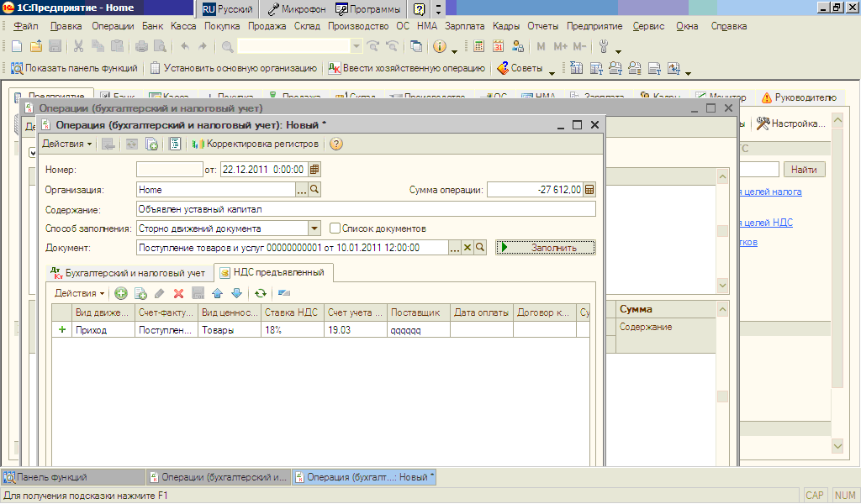
Task: Click the open file folder icon
Action: click(x=36, y=46)
